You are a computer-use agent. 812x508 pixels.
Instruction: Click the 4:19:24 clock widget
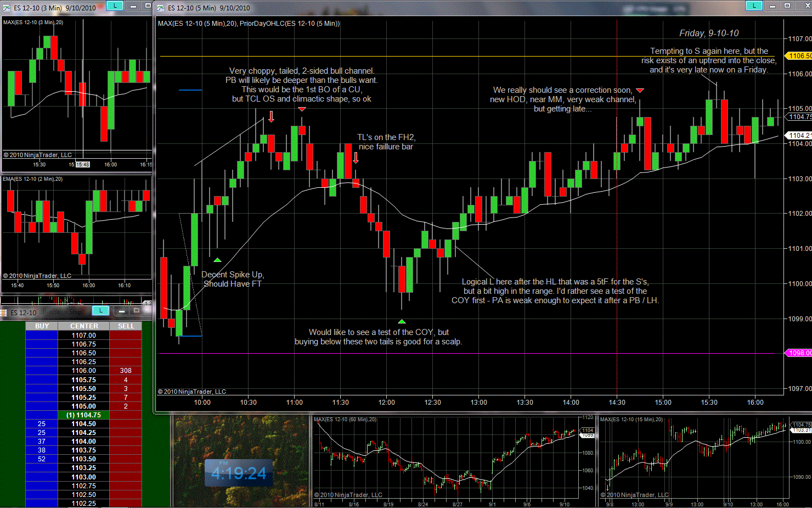tap(239, 473)
